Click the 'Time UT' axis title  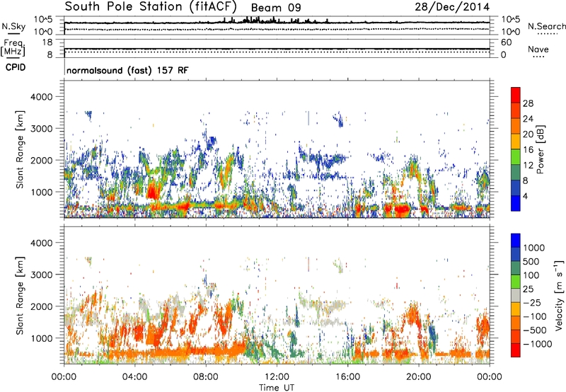[x=277, y=387]
